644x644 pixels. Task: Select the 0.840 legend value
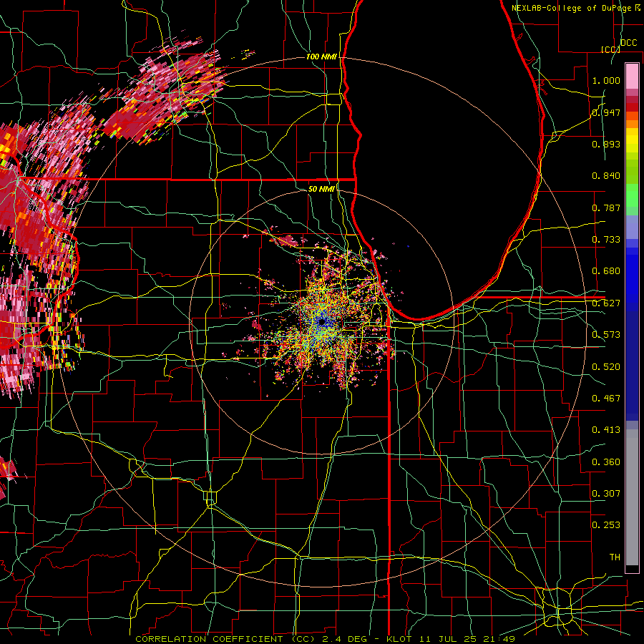pyautogui.click(x=606, y=176)
